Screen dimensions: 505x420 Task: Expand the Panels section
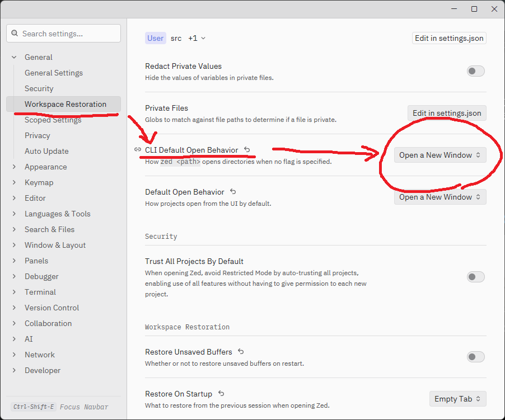point(14,261)
